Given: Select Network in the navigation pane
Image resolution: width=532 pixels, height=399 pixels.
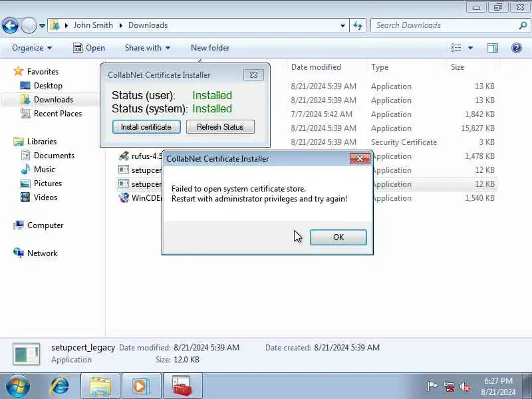Looking at the screenshot, I should tap(42, 253).
